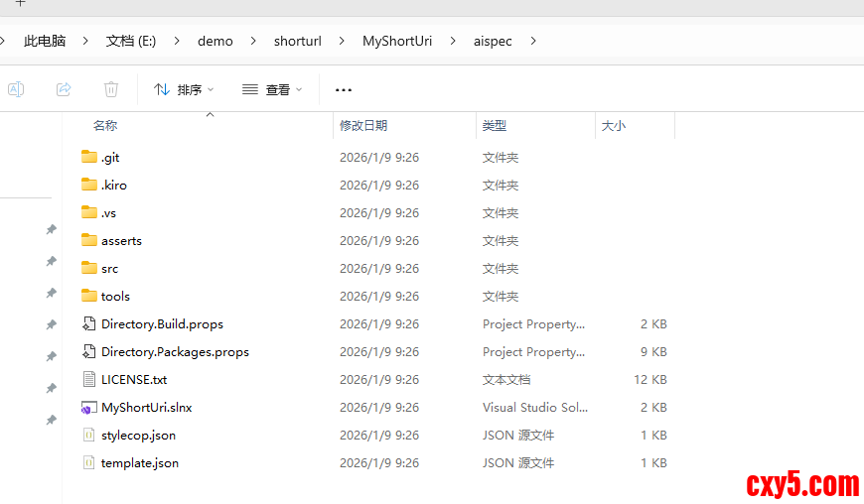
Task: Click the Directory.Build.props file icon
Action: click(x=89, y=323)
